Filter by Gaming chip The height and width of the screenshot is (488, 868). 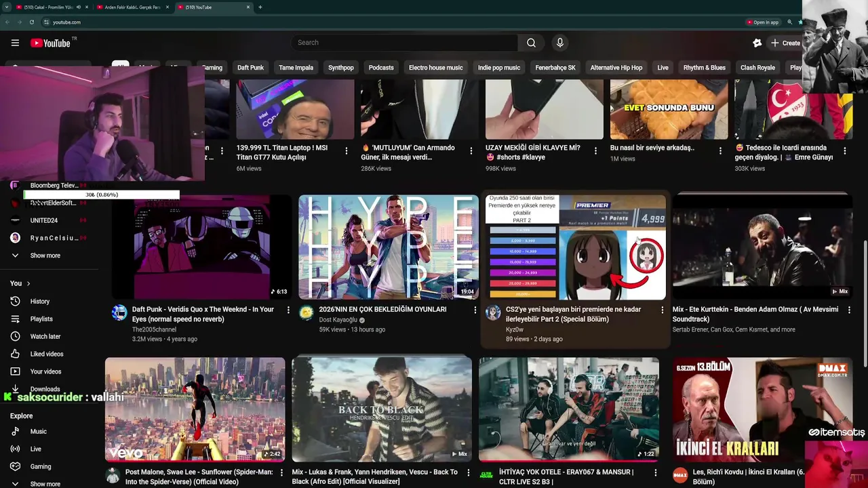point(212,68)
